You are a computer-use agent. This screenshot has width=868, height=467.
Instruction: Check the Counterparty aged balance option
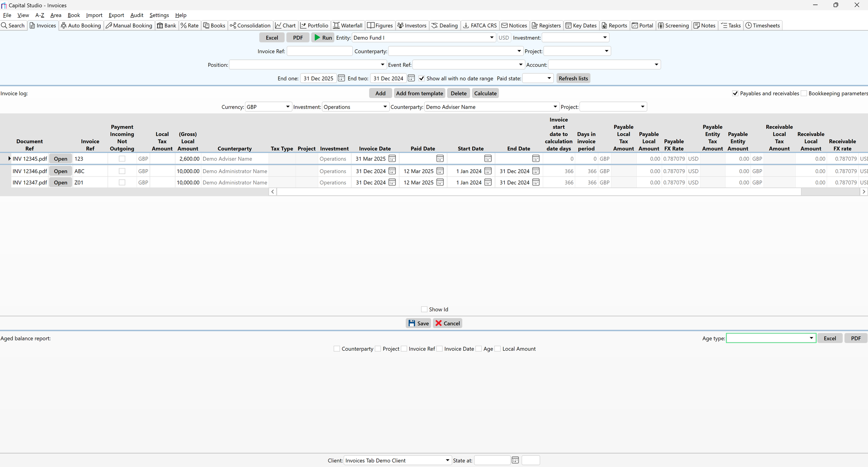(336, 349)
